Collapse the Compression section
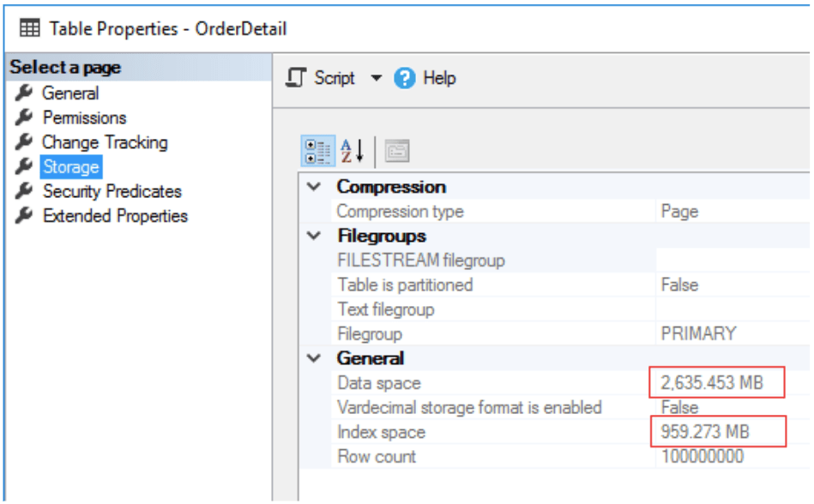This screenshot has height=504, width=814. [315, 187]
